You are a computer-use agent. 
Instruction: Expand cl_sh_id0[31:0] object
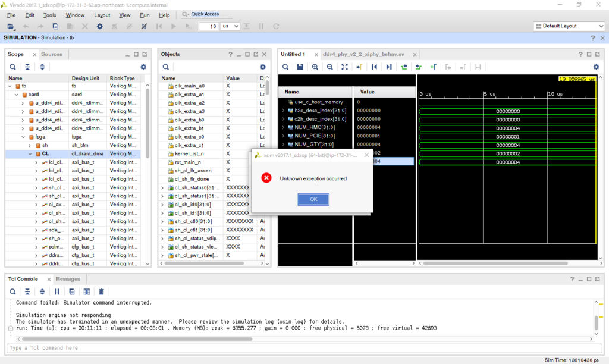[x=162, y=205]
